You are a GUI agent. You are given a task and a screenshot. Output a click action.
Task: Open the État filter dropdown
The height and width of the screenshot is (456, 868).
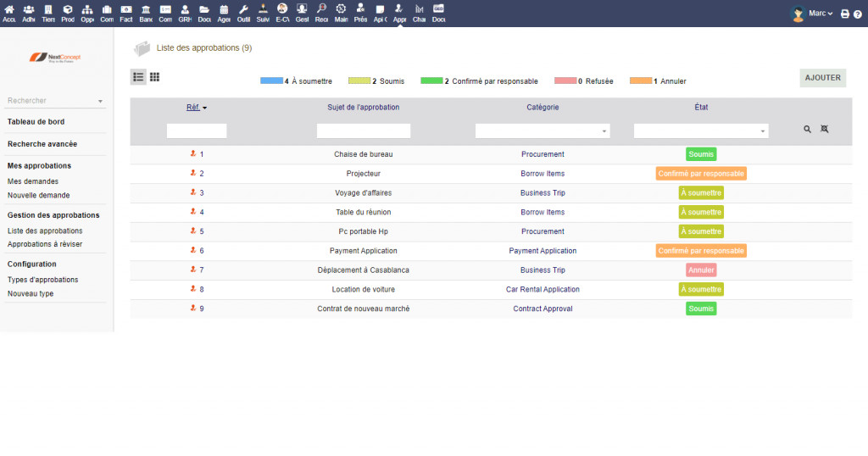pos(700,131)
